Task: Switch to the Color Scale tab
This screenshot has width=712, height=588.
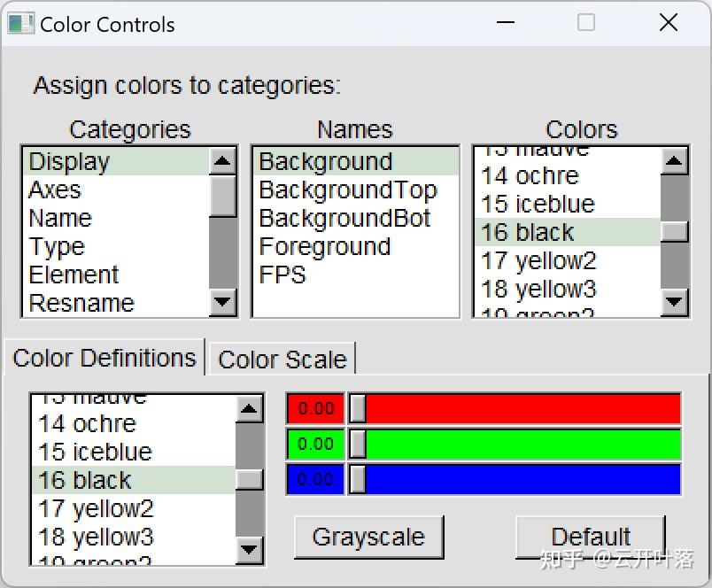Action: (x=282, y=360)
